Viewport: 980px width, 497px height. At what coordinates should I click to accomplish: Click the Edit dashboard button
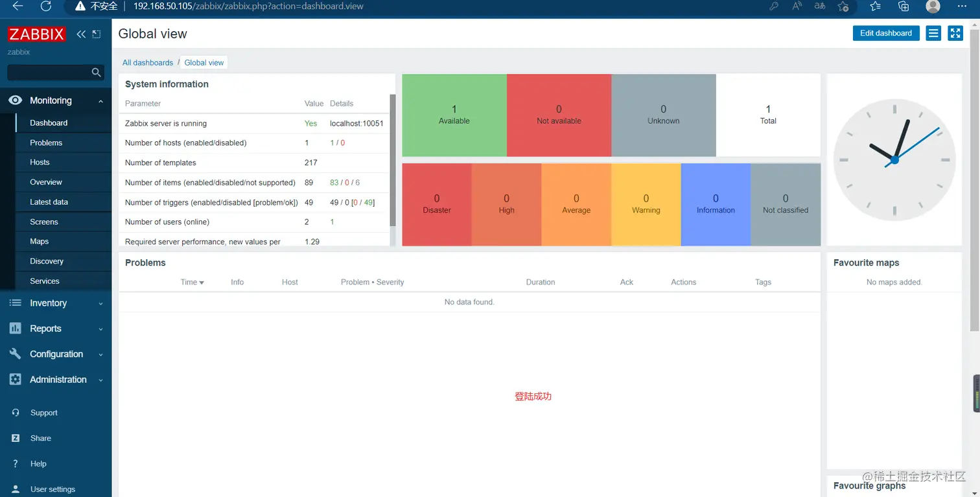pos(885,33)
